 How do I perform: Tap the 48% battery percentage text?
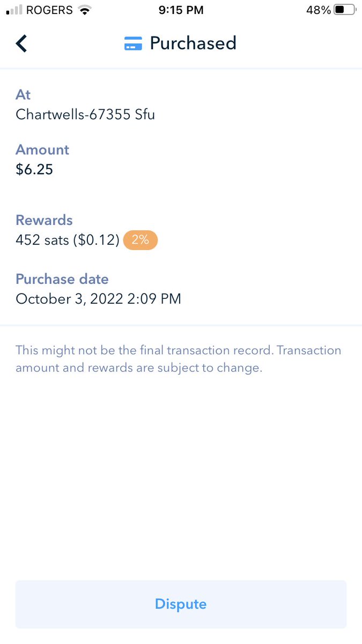tap(319, 10)
